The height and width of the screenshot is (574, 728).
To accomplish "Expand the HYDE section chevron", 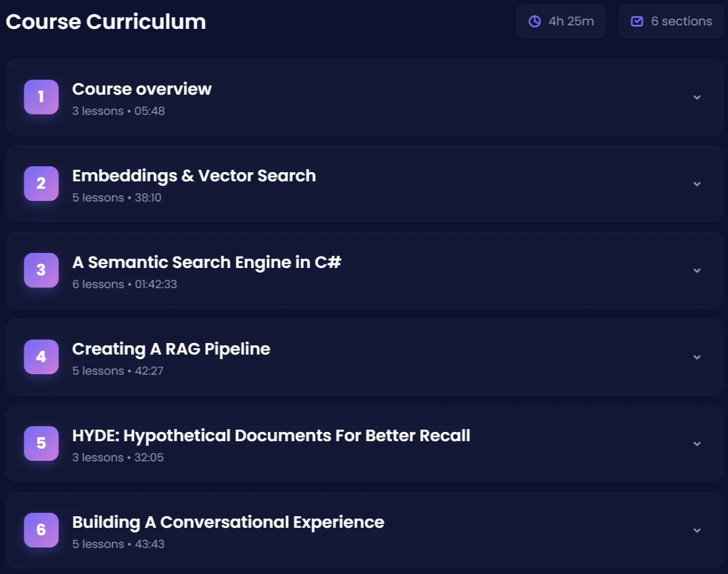I will tap(697, 444).
